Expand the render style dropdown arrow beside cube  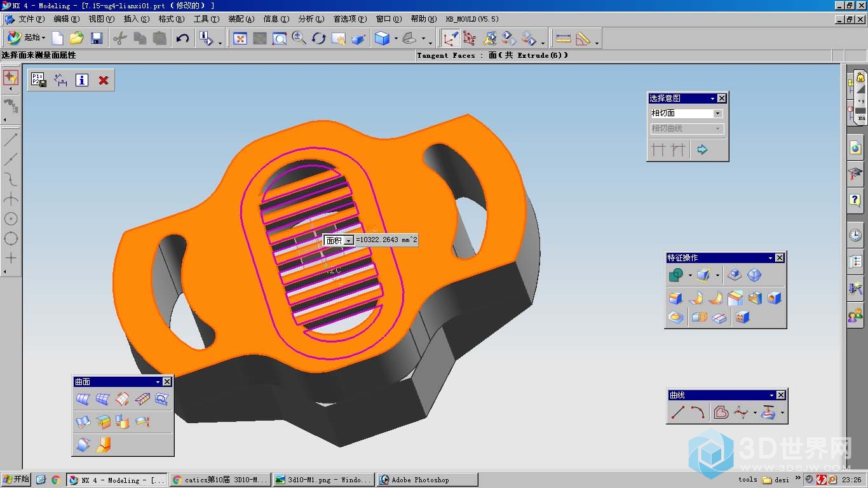tap(396, 39)
